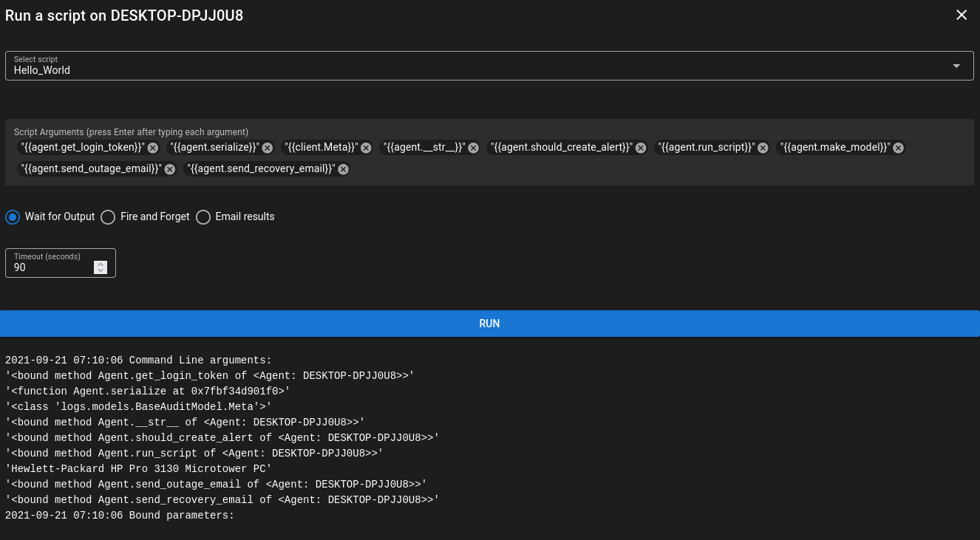Remove the agent.make_model argument chip
980x540 pixels.
[x=898, y=147]
